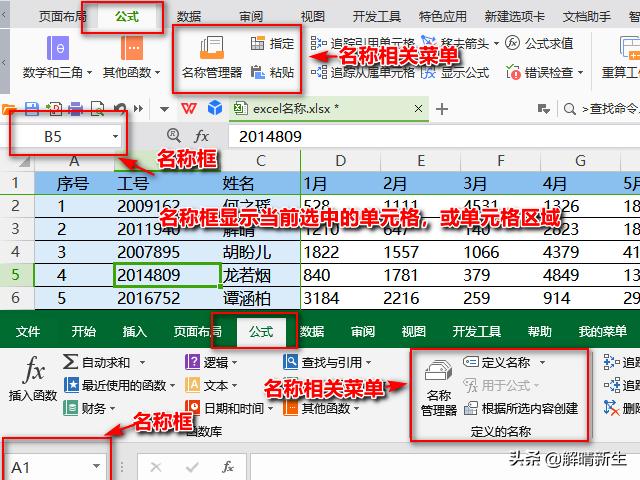
Task: Click 错误检查 icon
Action: pos(513,72)
